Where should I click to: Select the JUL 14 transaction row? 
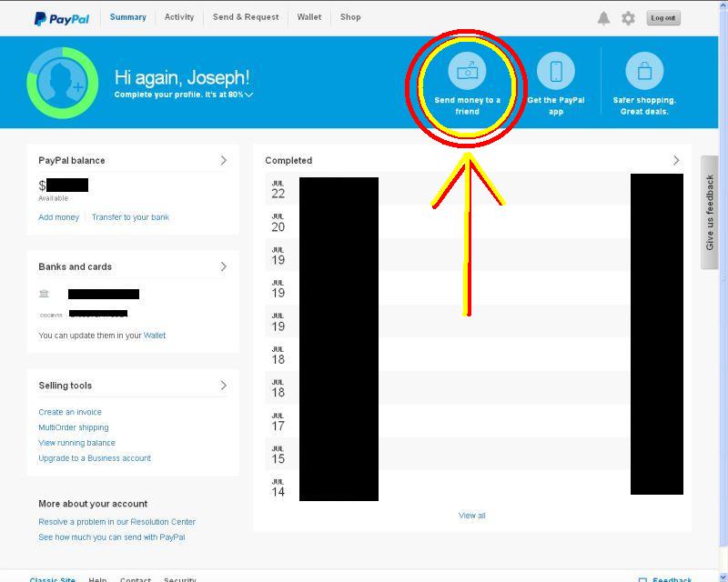474,487
